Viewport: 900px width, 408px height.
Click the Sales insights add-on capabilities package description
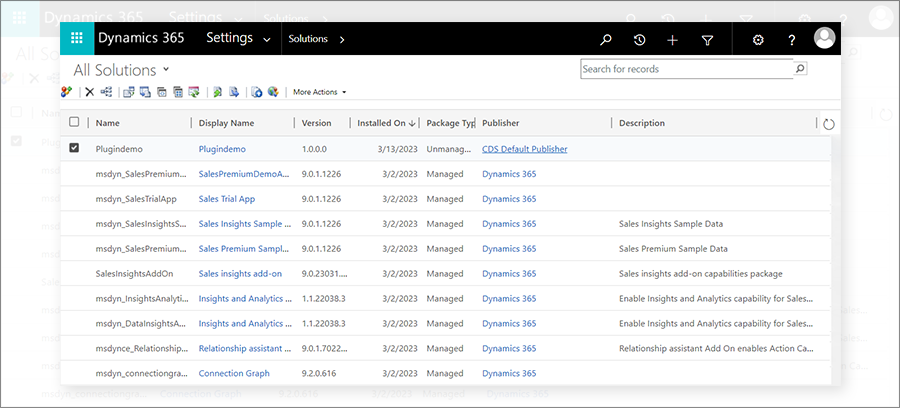coord(700,274)
